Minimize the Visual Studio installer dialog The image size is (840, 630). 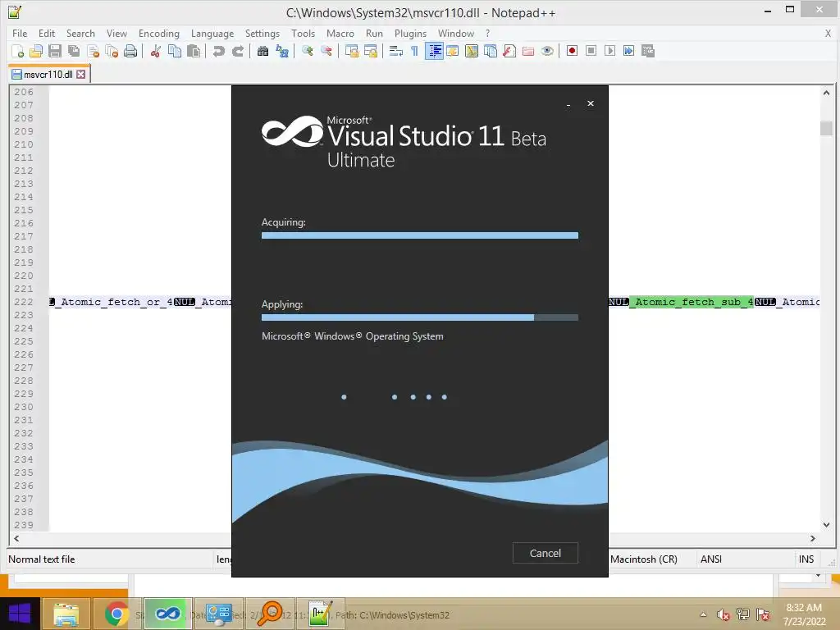point(568,104)
